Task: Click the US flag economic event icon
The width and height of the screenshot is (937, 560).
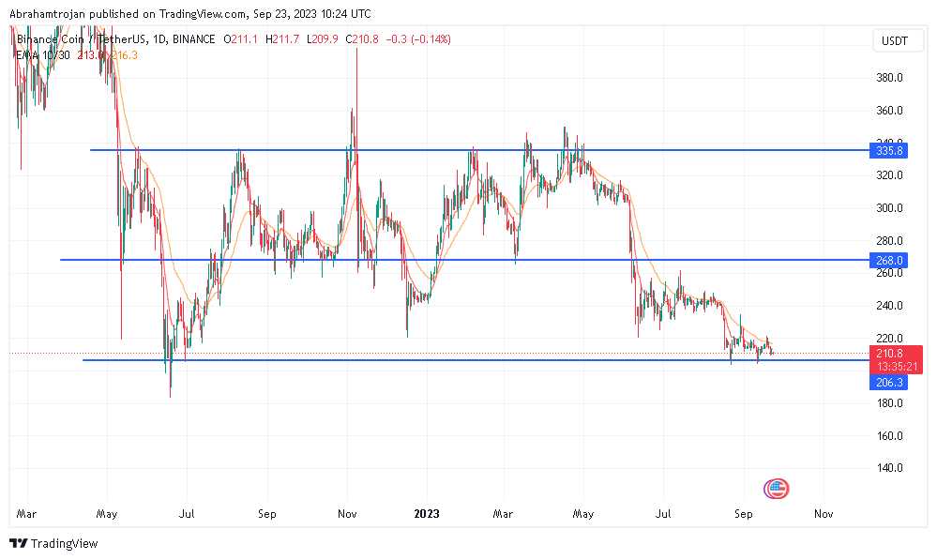Action: pyautogui.click(x=776, y=489)
